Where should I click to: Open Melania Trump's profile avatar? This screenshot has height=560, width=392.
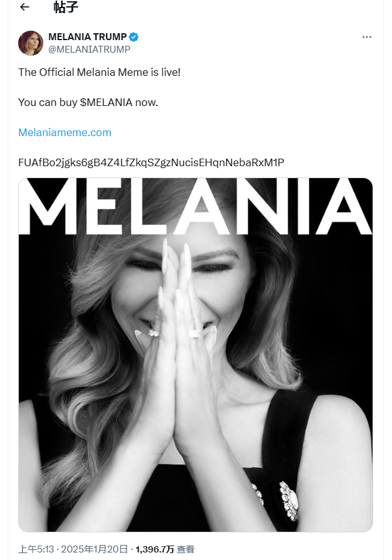click(x=31, y=43)
